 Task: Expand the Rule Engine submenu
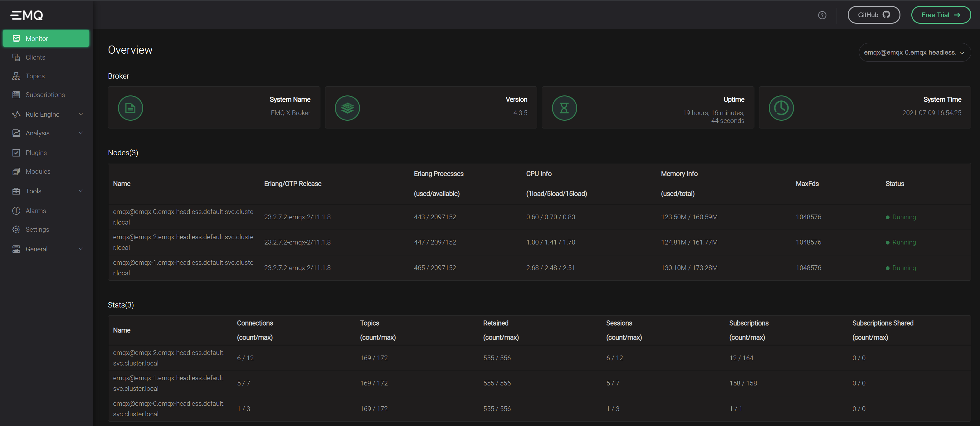pyautogui.click(x=80, y=114)
